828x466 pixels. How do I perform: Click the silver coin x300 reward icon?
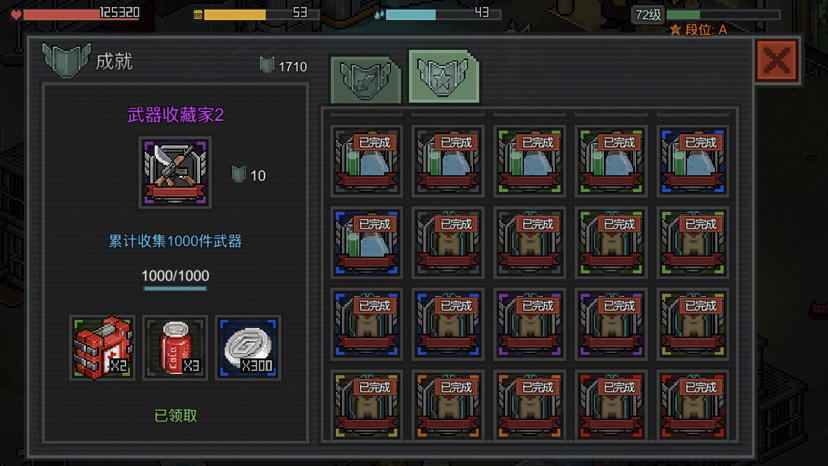(248, 348)
